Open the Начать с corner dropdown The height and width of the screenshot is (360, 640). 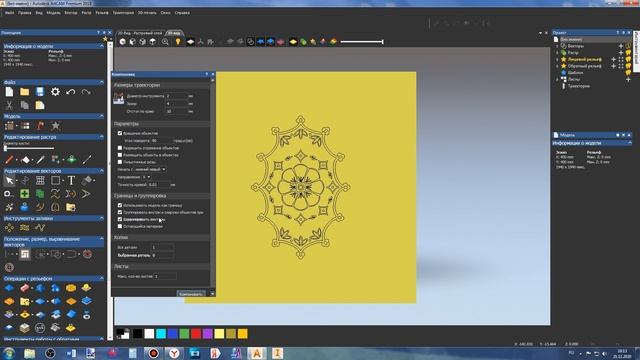(x=150, y=169)
